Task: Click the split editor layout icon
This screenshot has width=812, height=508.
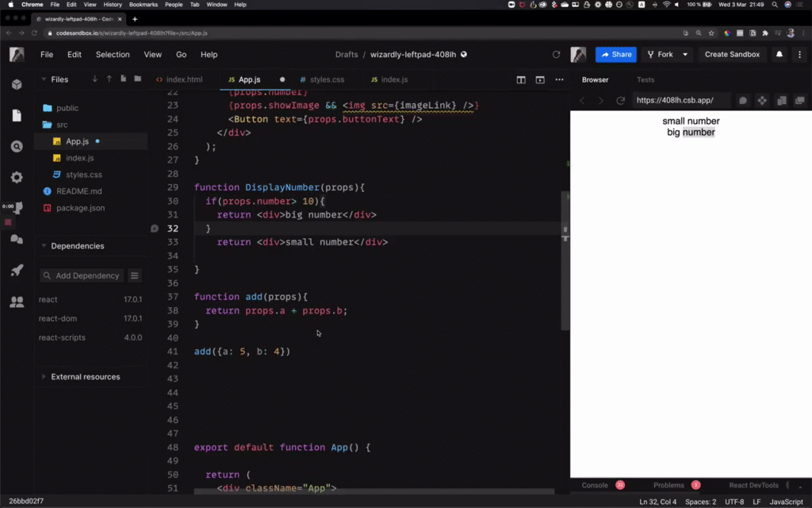Action: point(521,80)
